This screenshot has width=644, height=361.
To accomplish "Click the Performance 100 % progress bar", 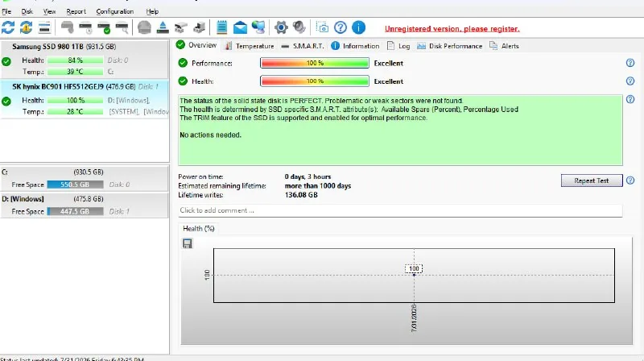I will click(x=315, y=63).
